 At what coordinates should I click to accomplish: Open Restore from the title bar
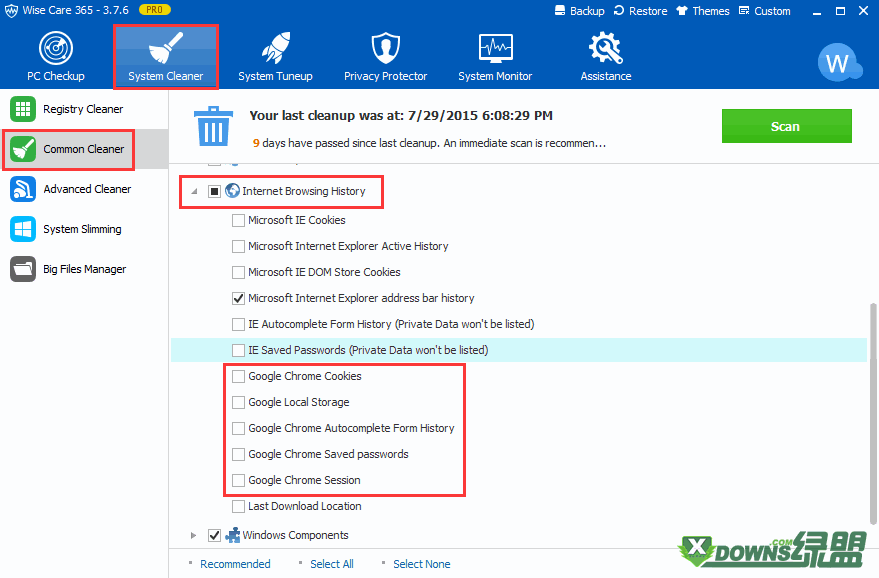640,11
